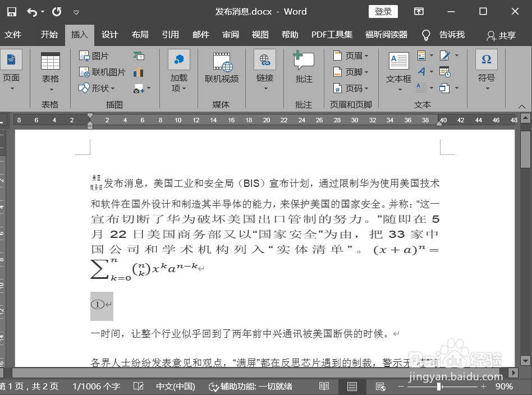Click the date and time icon
Viewport: 532px width, 395px height.
[x=444, y=72]
